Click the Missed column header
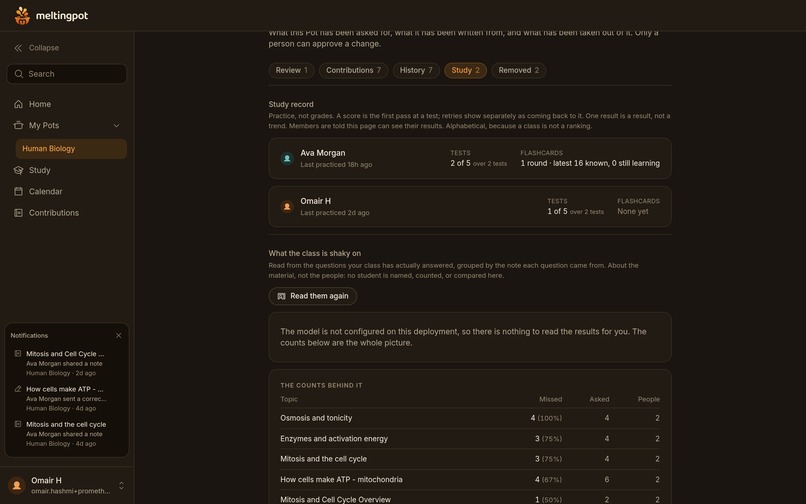 coord(551,400)
